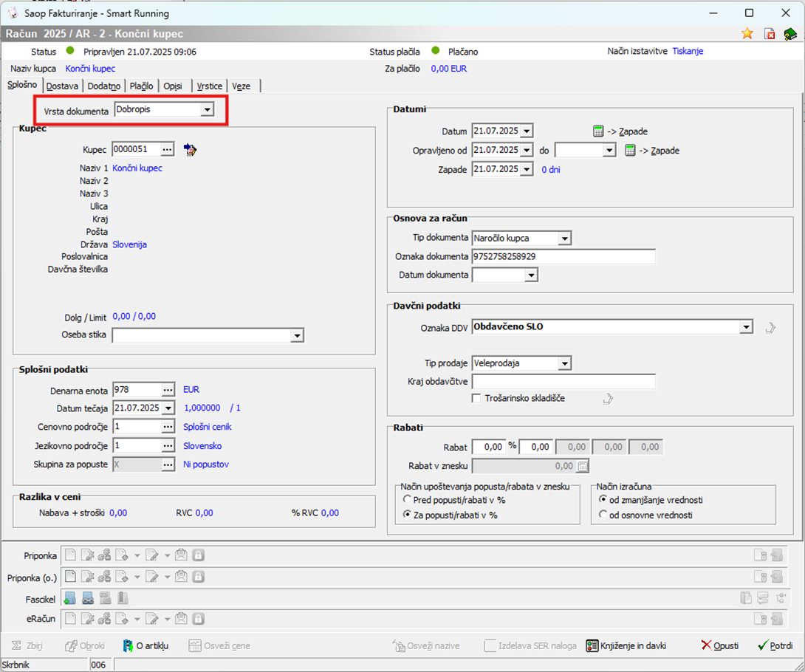
Task: Click the Kupec lookup ellipsis button
Action: (x=168, y=149)
